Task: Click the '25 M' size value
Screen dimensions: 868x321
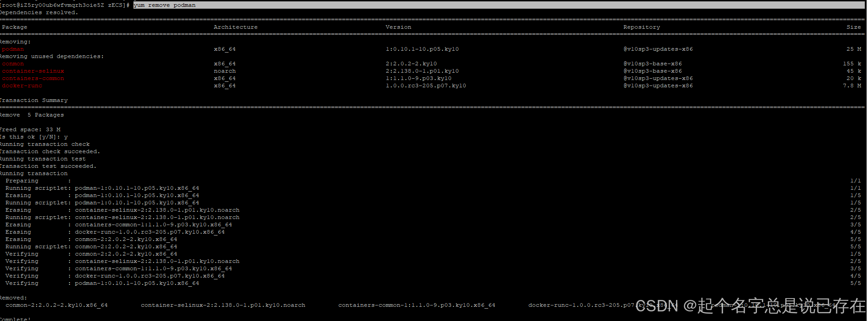Action: coord(853,49)
